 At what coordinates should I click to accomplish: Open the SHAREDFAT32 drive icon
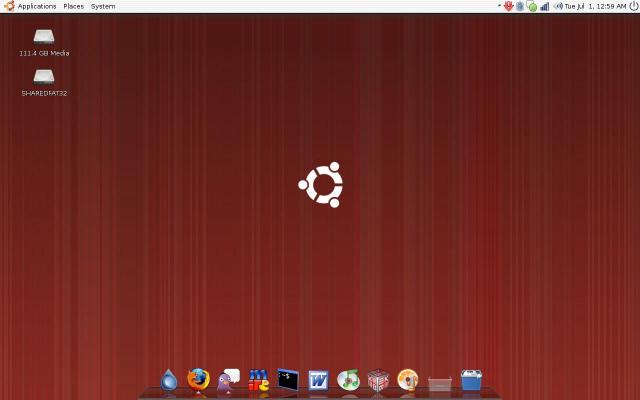(44, 76)
